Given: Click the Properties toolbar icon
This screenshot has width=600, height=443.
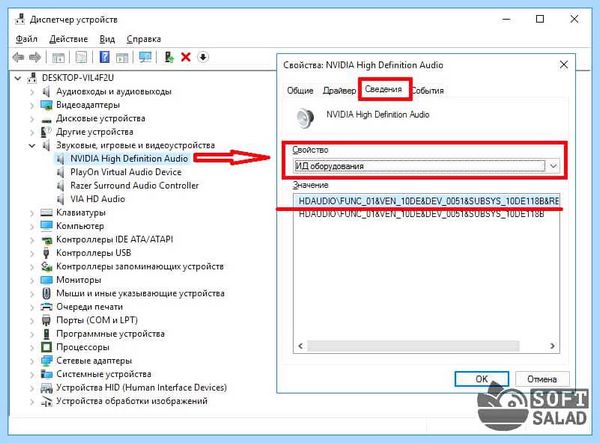Looking at the screenshot, I should point(81,57).
